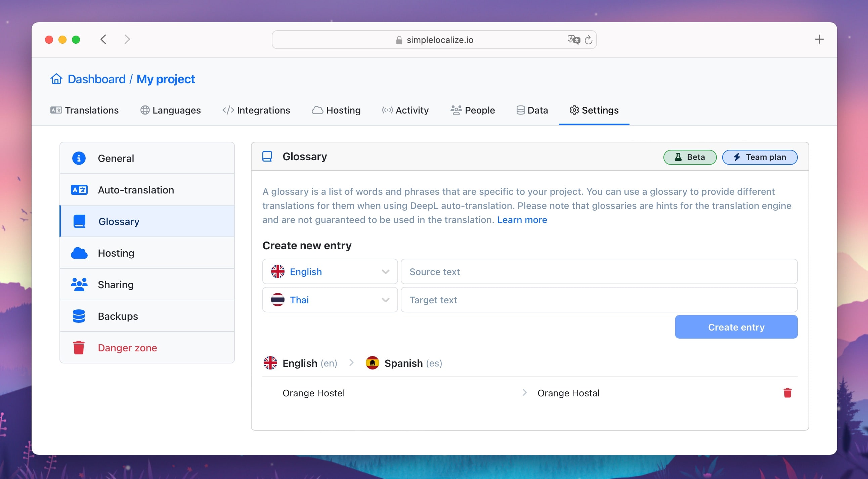
Task: Click the Danger zone trash icon
Action: (x=79, y=348)
